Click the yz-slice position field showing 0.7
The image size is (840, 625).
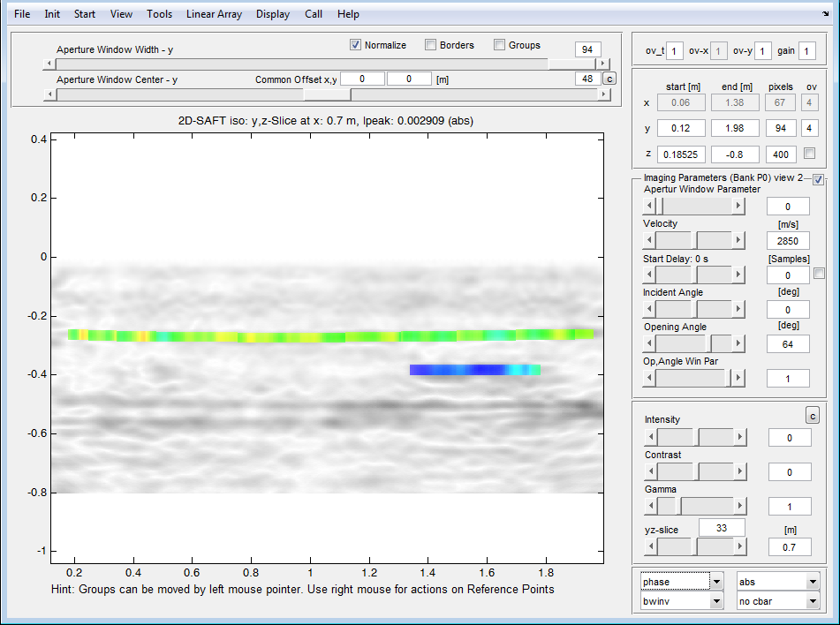[789, 546]
